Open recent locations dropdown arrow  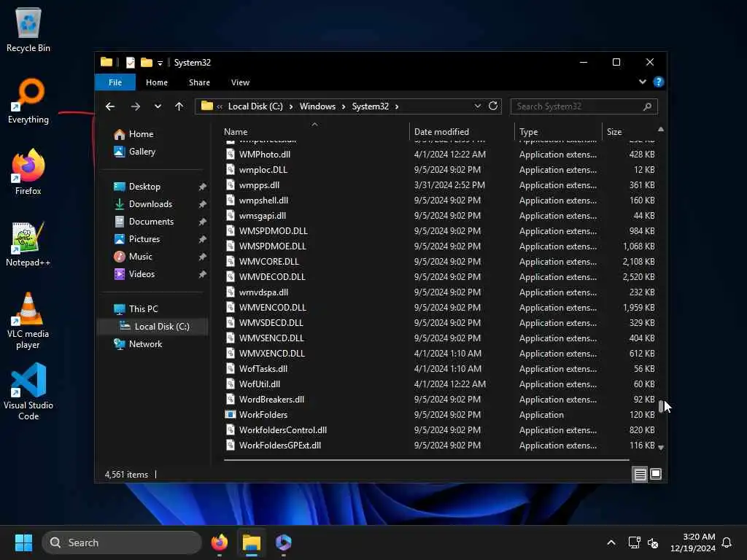(x=158, y=106)
